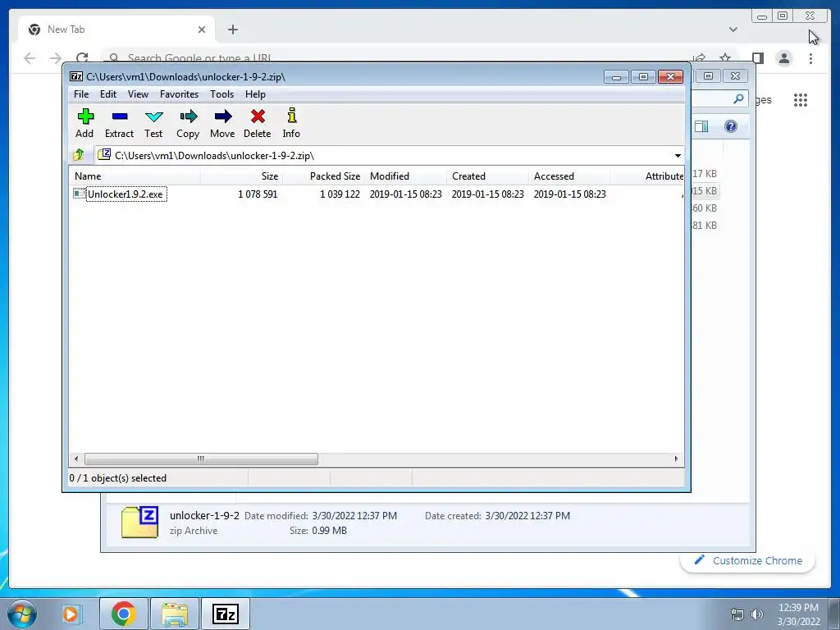The height and width of the screenshot is (630, 840).
Task: Toggle Chrome's side panel icon
Action: point(757,58)
